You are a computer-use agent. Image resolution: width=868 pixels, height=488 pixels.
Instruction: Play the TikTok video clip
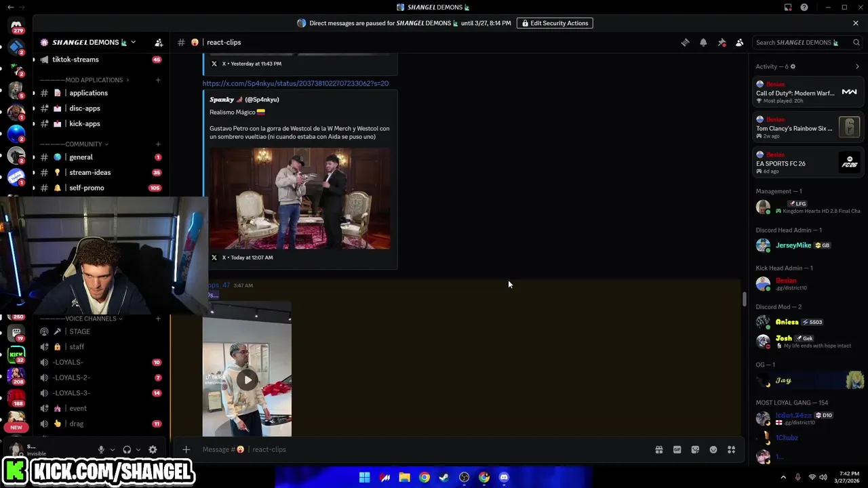(x=248, y=380)
